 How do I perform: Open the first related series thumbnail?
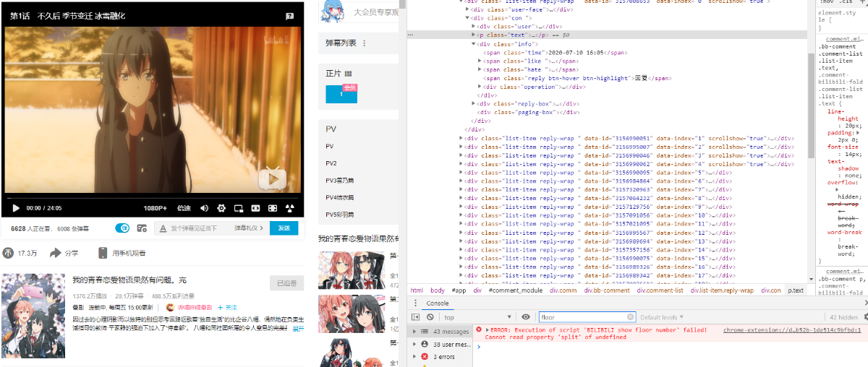coord(352,269)
